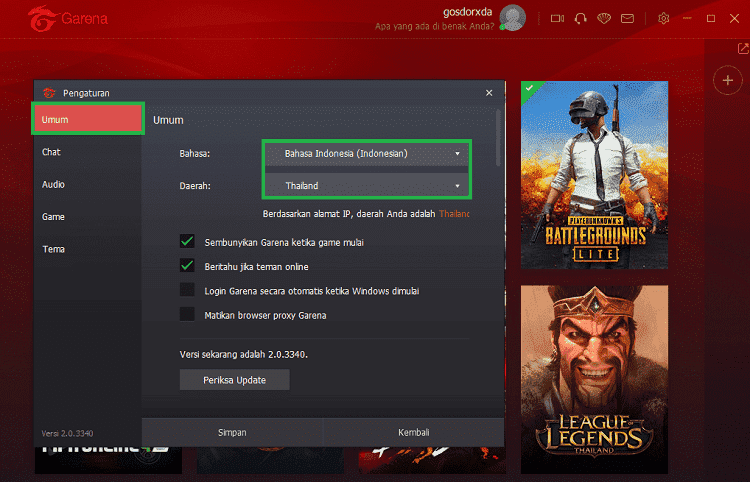Click the 'Versi 2.0.3340' sidebar label

(67, 433)
